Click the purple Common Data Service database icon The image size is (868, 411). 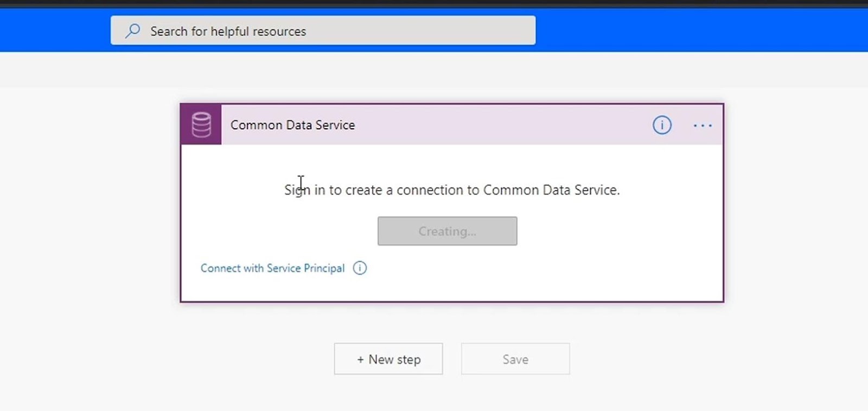point(201,125)
